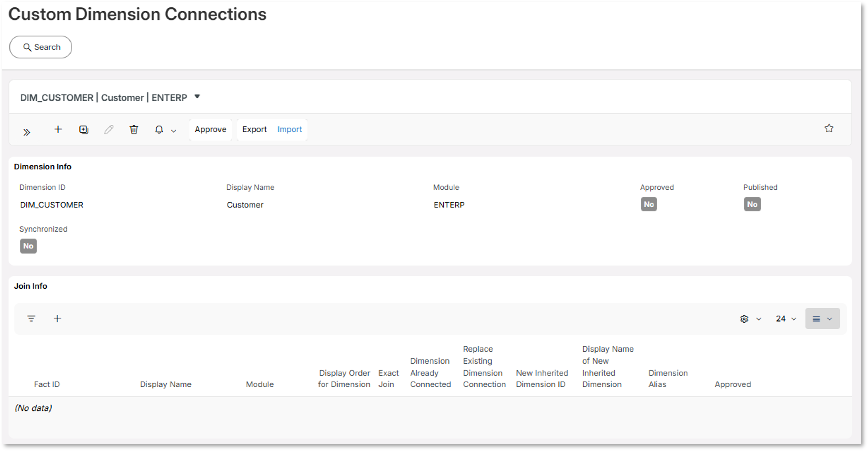Add a Join Info row with plus icon
The height and width of the screenshot is (451, 868).
[57, 319]
